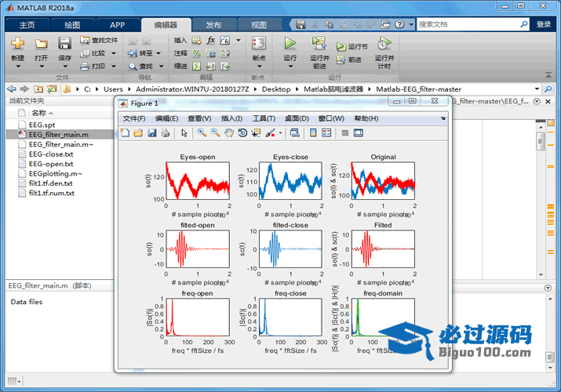Click the Compare icon in ribbon

click(85, 53)
